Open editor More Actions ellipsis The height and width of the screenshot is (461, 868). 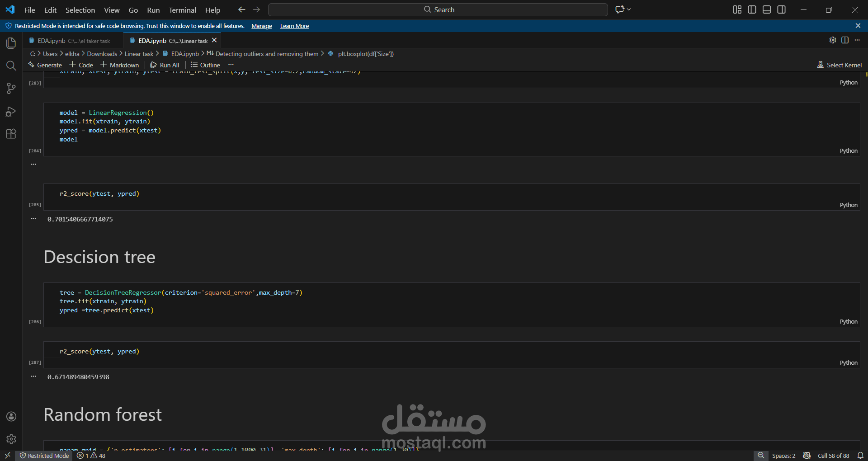pos(857,40)
